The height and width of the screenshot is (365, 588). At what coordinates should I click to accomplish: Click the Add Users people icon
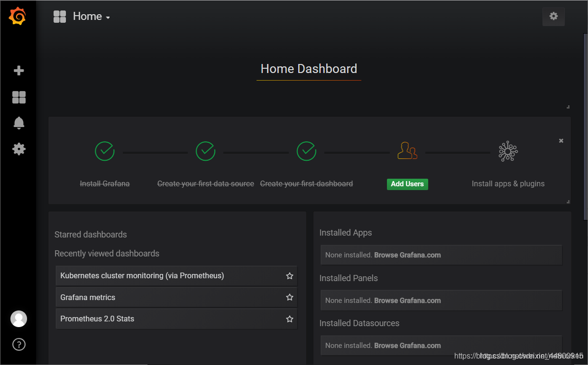pos(407,151)
